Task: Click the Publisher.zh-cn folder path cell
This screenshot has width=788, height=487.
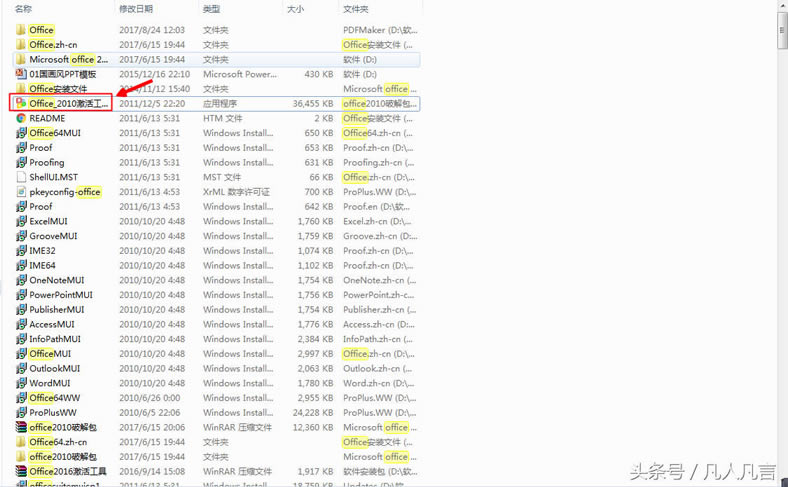Action: (379, 310)
